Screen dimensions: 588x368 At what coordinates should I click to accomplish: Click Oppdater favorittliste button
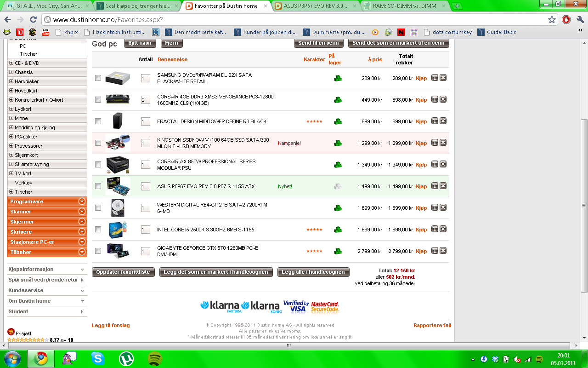point(123,272)
